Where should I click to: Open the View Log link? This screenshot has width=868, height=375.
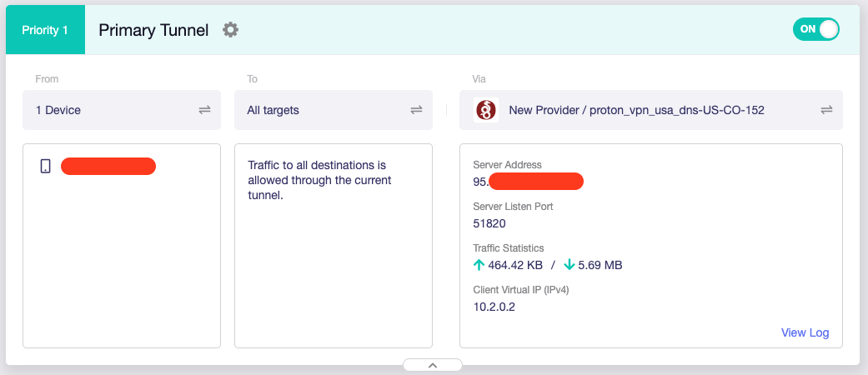[x=805, y=332]
